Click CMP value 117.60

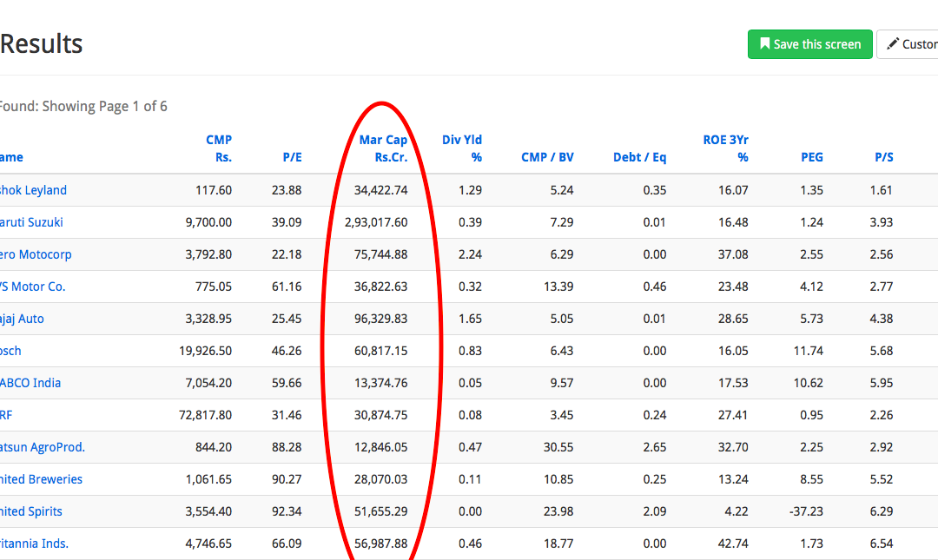tap(214, 190)
